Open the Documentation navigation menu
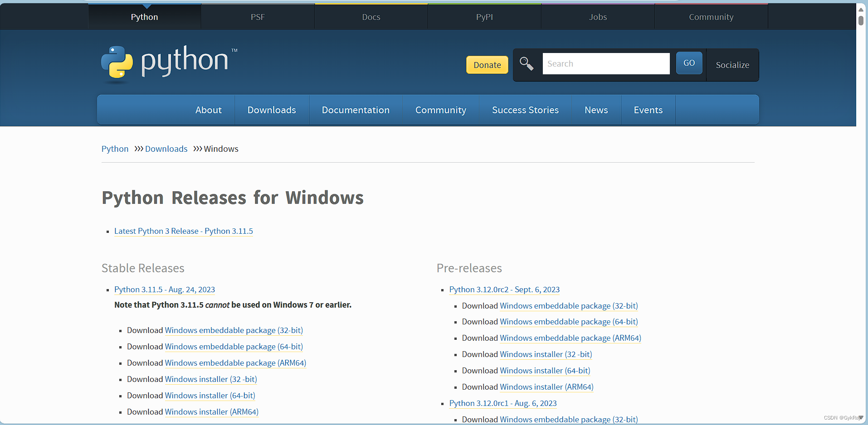Screen dimensions: 868x425 (356, 110)
